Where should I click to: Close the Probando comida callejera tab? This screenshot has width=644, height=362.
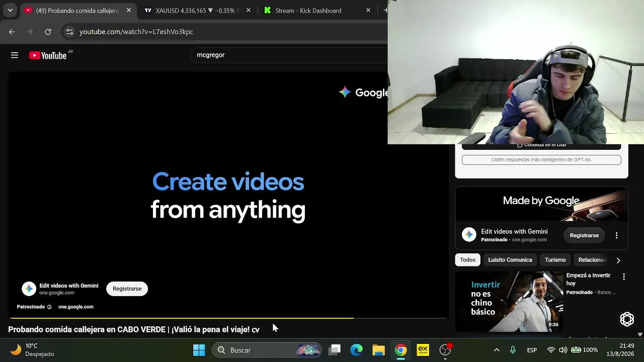[128, 10]
